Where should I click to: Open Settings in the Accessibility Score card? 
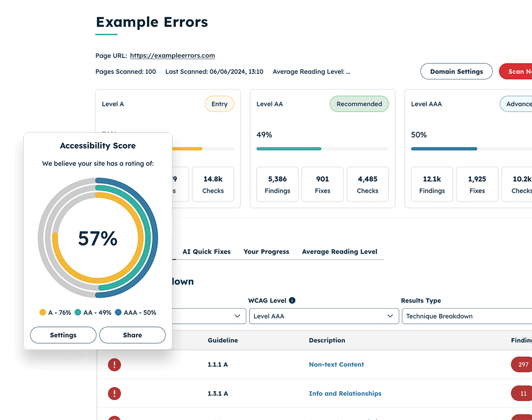pyautogui.click(x=63, y=335)
